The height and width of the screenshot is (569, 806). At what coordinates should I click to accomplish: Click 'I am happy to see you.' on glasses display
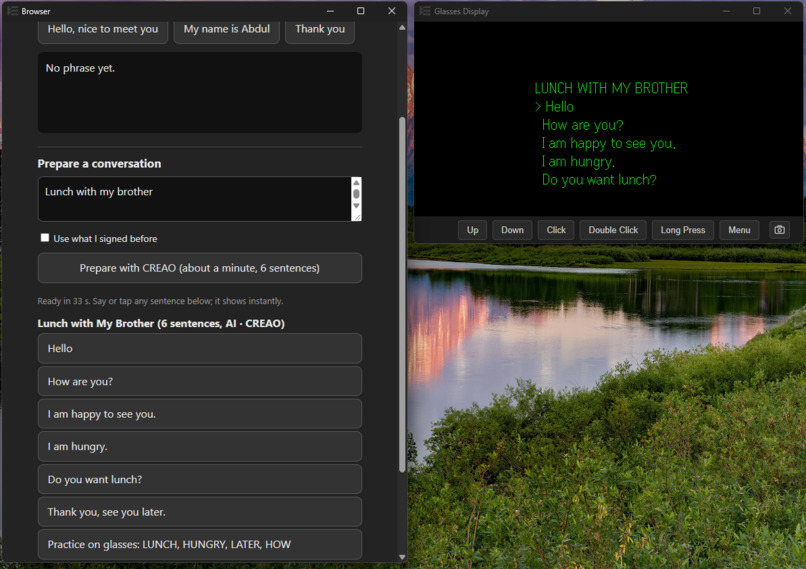click(609, 143)
